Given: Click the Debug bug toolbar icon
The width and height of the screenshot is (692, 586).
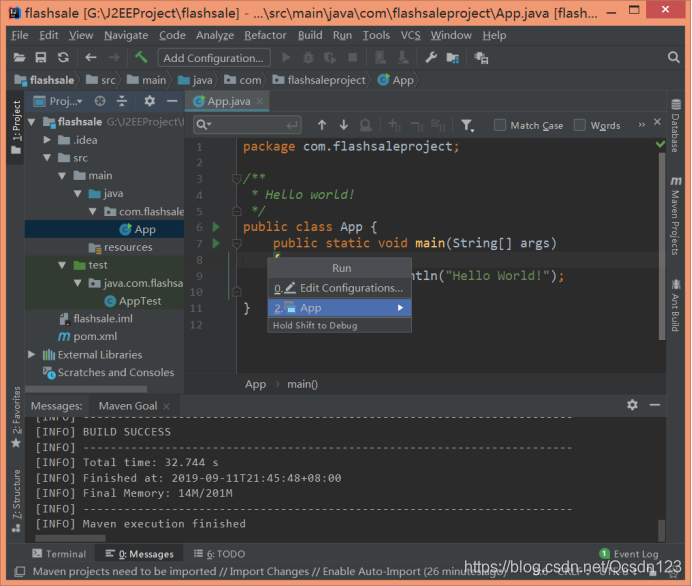Looking at the screenshot, I should click(x=308, y=57).
